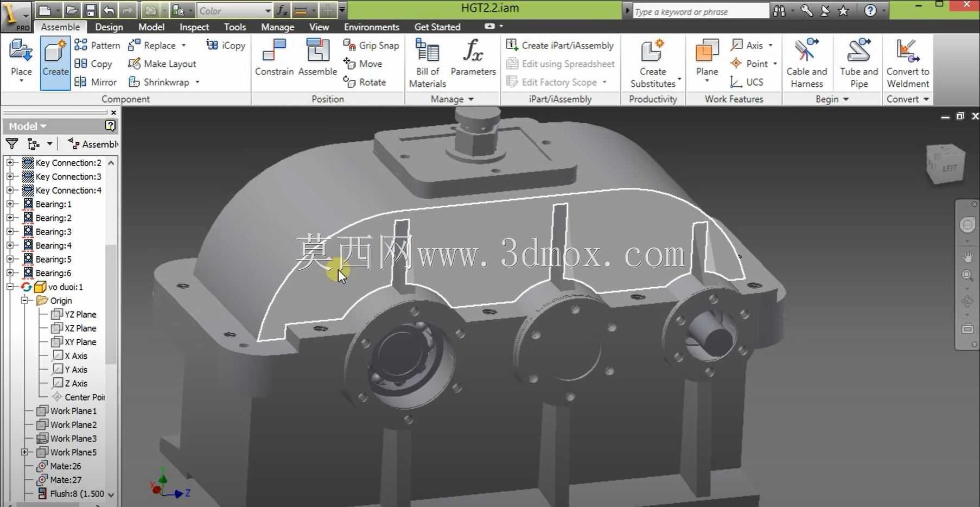Select Work Plane2 in the tree

pyautogui.click(x=66, y=424)
